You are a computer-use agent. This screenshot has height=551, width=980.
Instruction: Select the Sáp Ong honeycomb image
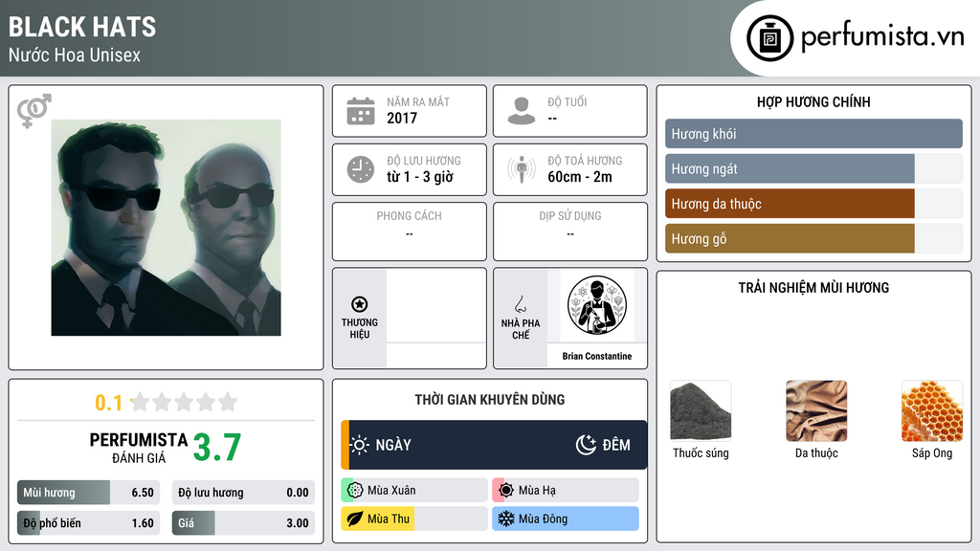tap(932, 410)
